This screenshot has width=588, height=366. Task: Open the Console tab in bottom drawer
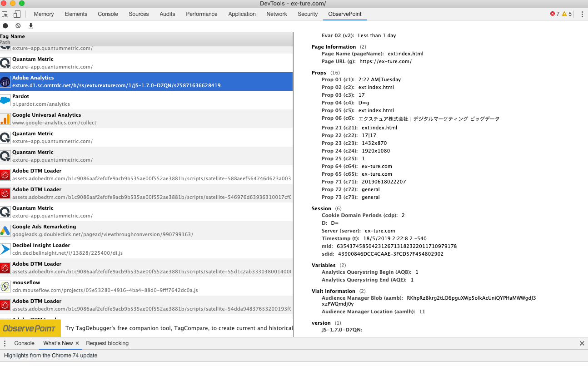(x=24, y=343)
